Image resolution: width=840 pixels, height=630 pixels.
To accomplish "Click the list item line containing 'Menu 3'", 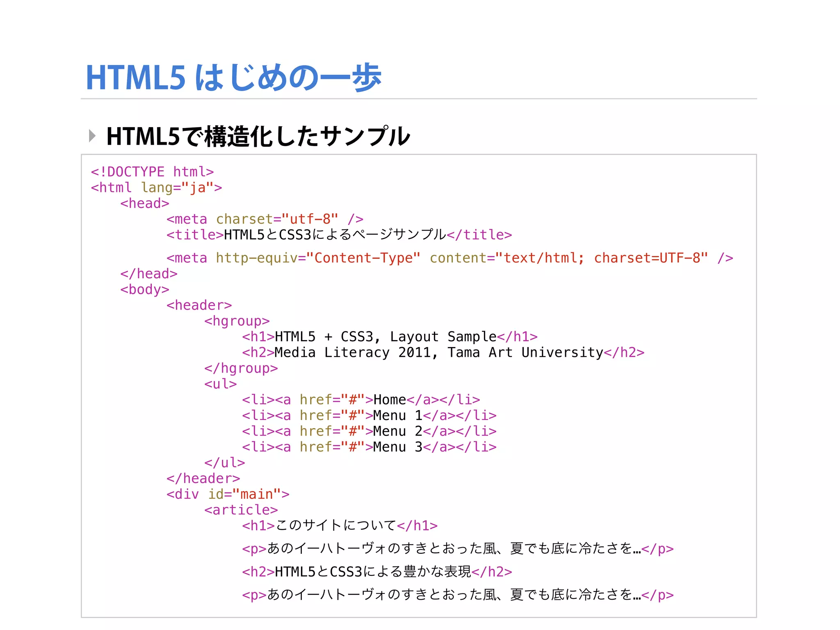I will point(369,447).
